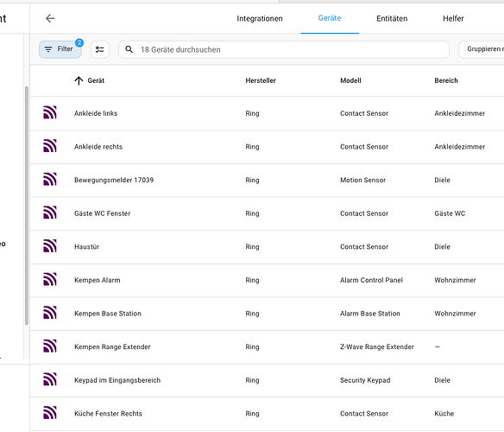Sort by the Hersteller column header
This screenshot has width=504, height=432.
click(261, 80)
